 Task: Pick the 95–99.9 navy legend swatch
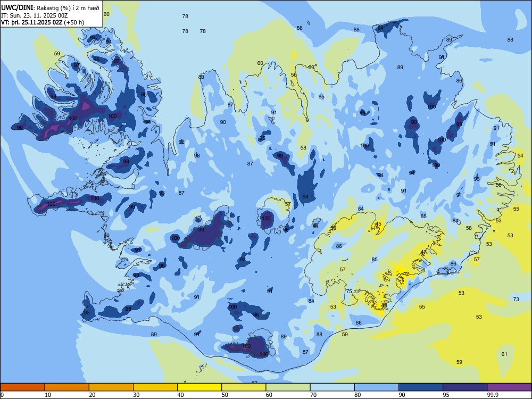pos(465,387)
